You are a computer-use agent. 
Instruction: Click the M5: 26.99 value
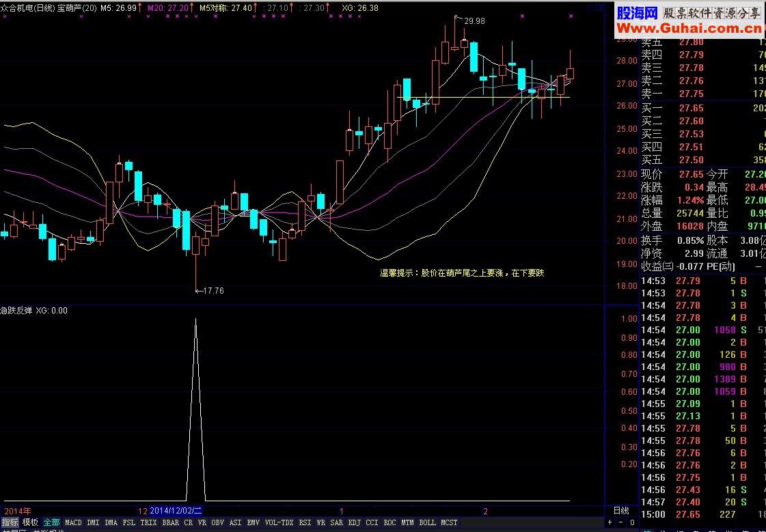coord(119,8)
